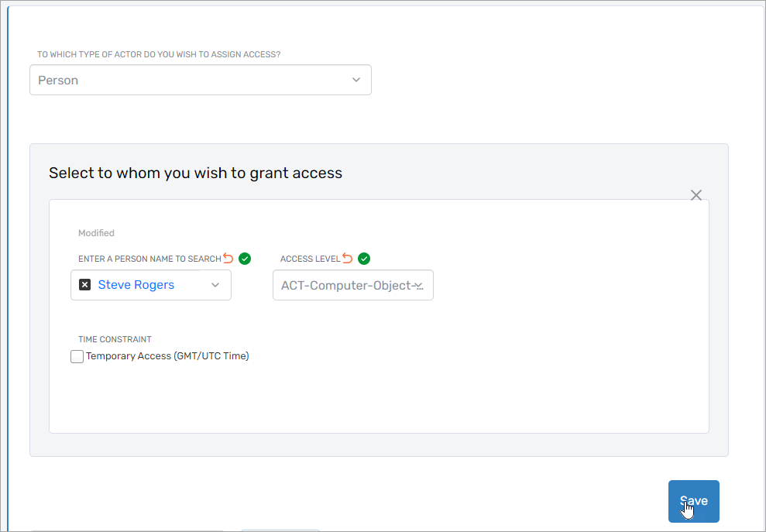Click the chevron in actor type dropdown
Viewport: 766px width, 532px height.
pyautogui.click(x=356, y=80)
